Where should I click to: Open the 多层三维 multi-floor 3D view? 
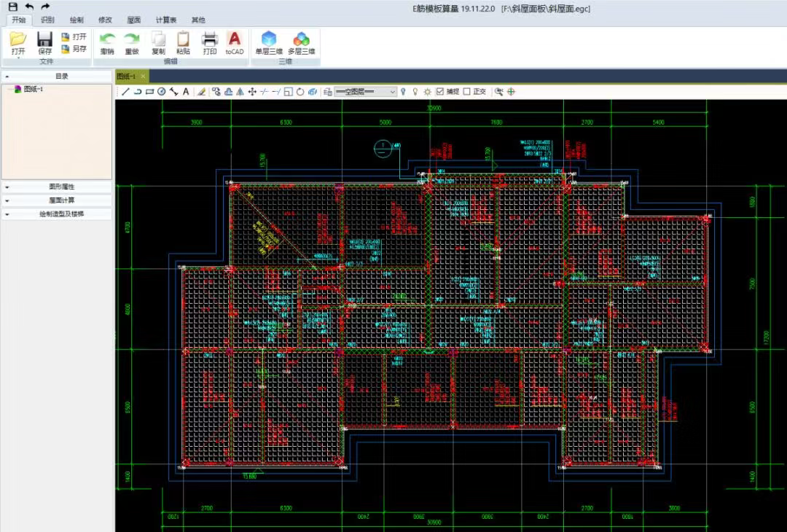[x=301, y=42]
